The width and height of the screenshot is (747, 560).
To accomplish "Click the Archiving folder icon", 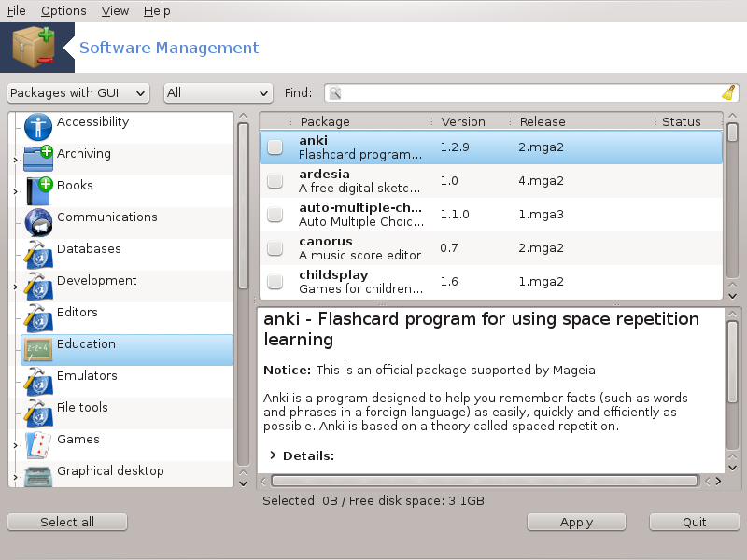I will pos(38,159).
